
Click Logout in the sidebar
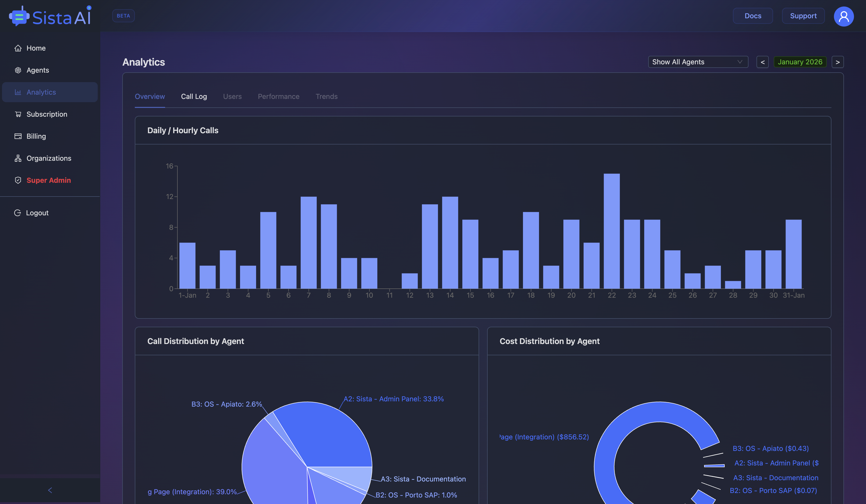coord(50,213)
